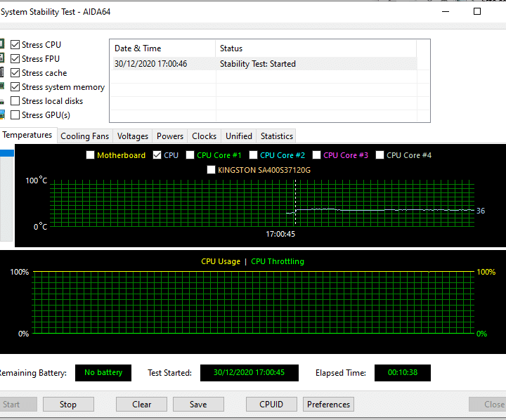Toggle the Stress cache checkbox
The width and height of the screenshot is (506, 420).
click(15, 73)
